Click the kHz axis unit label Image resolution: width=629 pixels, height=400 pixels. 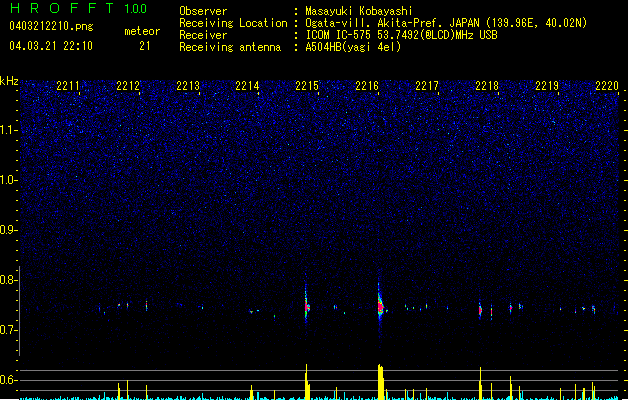click(x=9, y=81)
